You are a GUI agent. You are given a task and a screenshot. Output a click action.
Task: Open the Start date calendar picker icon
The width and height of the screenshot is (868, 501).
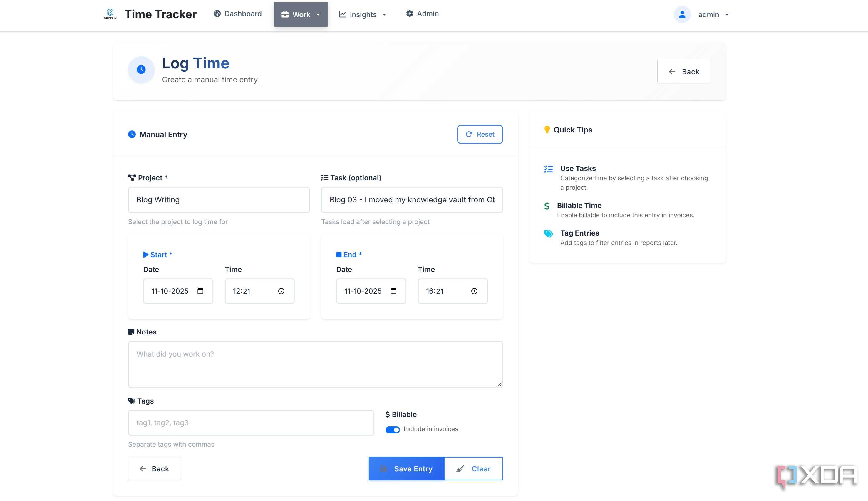point(200,291)
